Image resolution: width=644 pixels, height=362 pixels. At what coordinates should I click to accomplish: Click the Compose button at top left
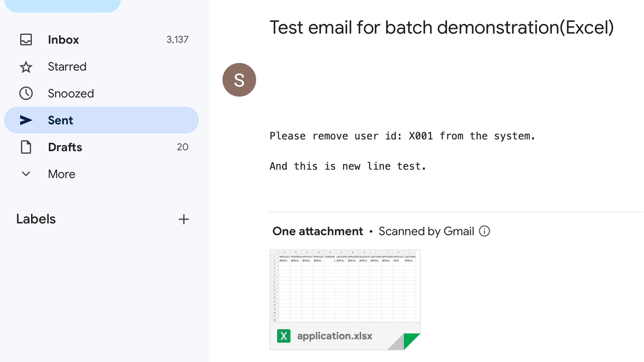tap(63, 5)
